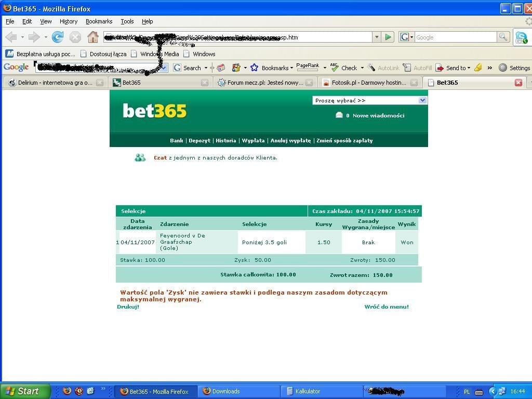Open the Czat link
532x399 pixels.
pyautogui.click(x=160, y=157)
